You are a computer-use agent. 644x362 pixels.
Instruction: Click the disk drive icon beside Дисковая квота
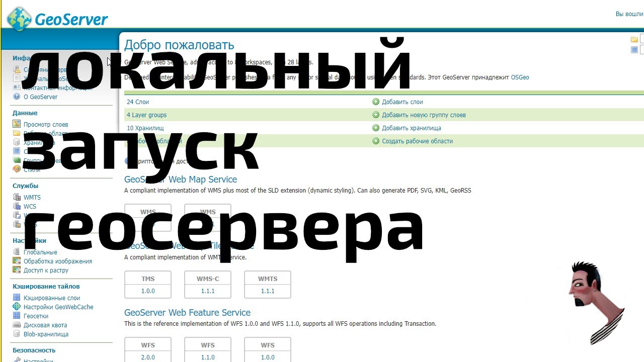[x=17, y=325]
